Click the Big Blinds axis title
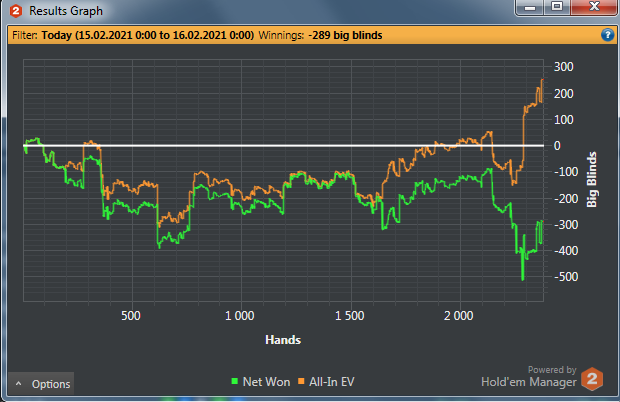The width and height of the screenshot is (620, 402). 592,180
